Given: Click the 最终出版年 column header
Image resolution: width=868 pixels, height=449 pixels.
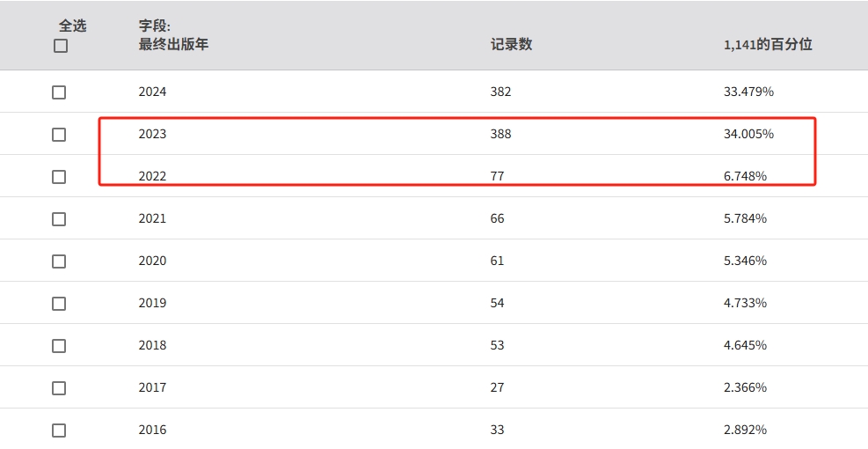Looking at the screenshot, I should click(x=173, y=44).
